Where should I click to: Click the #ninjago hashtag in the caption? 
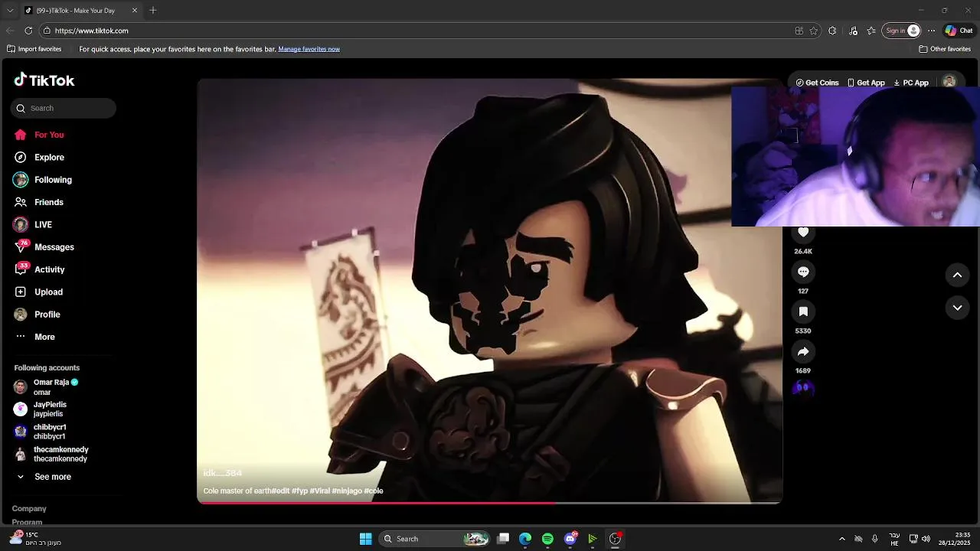[347, 491]
